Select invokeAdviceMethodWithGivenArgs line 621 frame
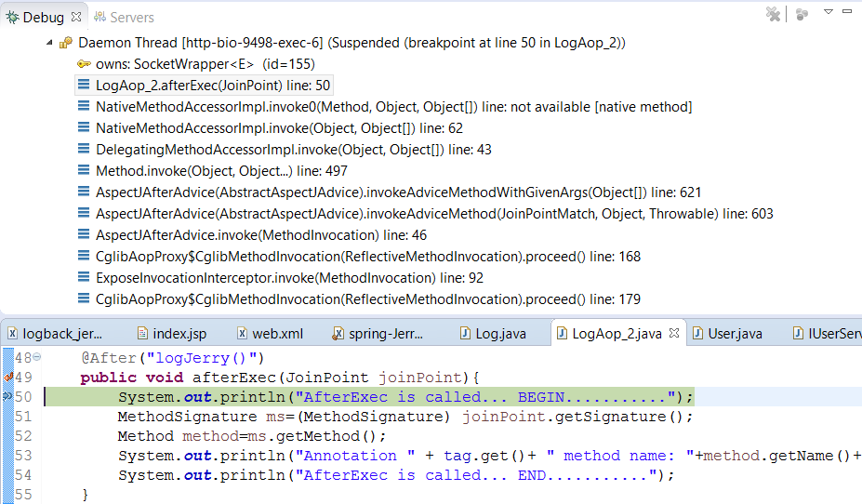This screenshot has width=862, height=504. pos(399,192)
